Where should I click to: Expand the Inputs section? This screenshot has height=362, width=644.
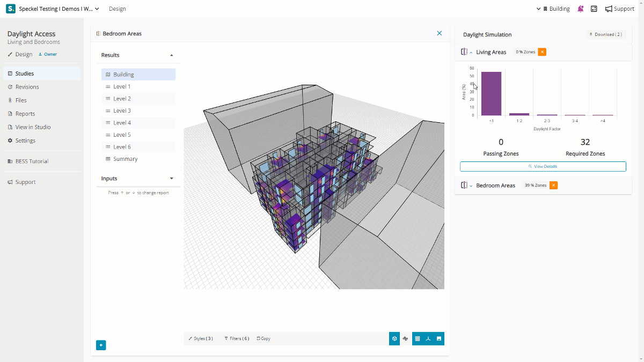(171, 179)
